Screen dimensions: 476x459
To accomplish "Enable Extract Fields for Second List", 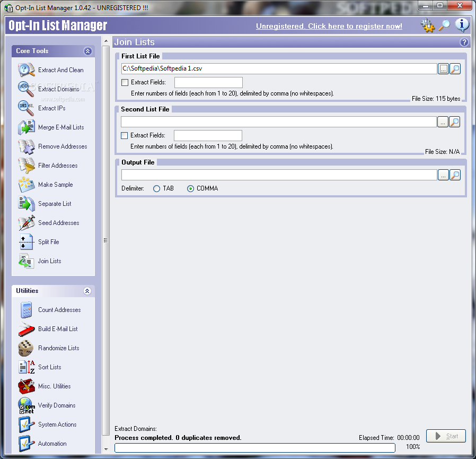I will [x=125, y=135].
